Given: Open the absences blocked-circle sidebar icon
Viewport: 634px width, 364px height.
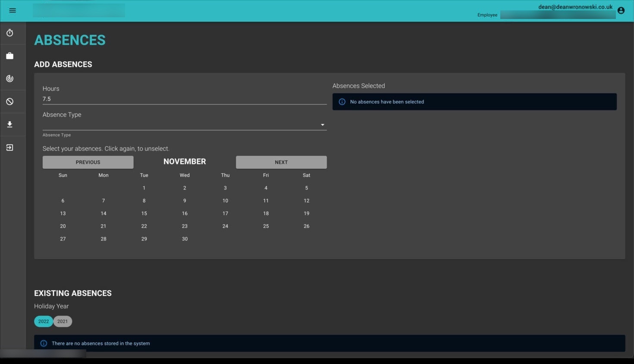Looking at the screenshot, I should click(x=9, y=101).
